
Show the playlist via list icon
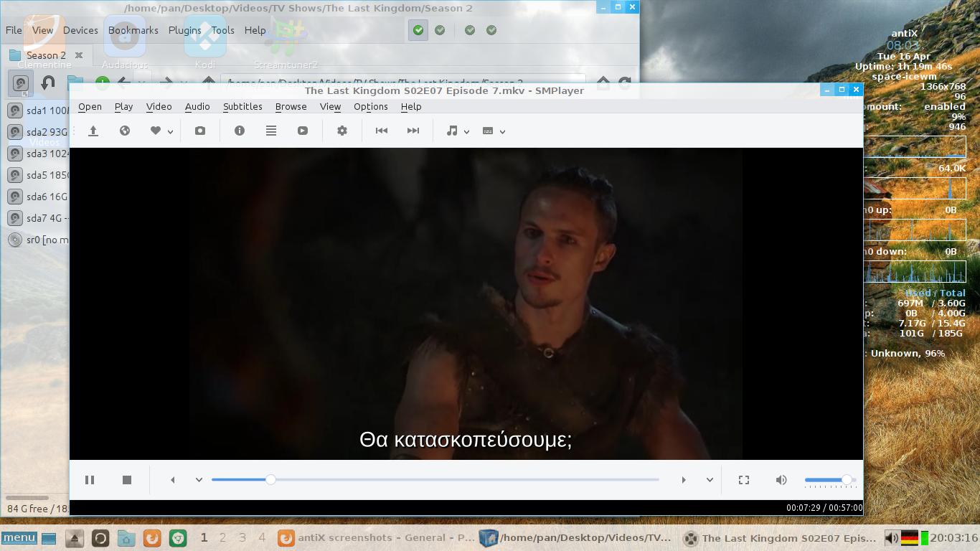(271, 131)
